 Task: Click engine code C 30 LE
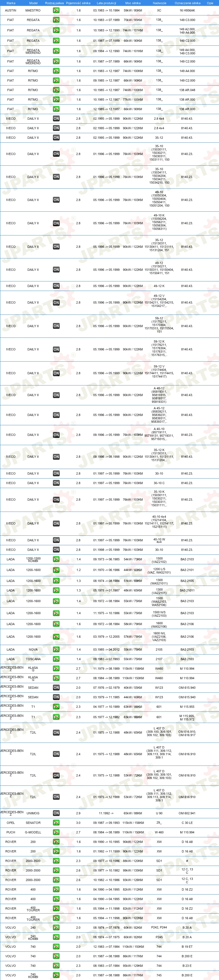[x=187, y=823]
